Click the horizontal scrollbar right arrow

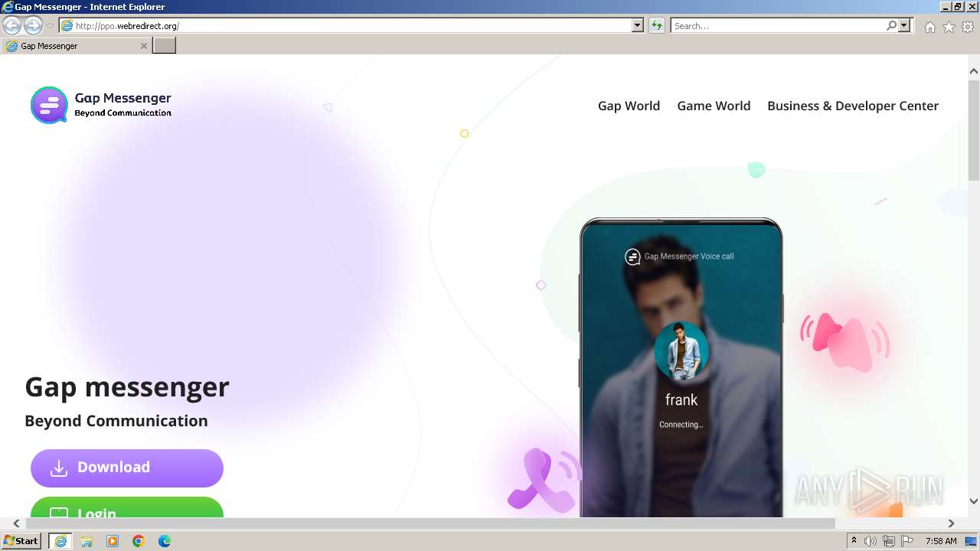[951, 523]
